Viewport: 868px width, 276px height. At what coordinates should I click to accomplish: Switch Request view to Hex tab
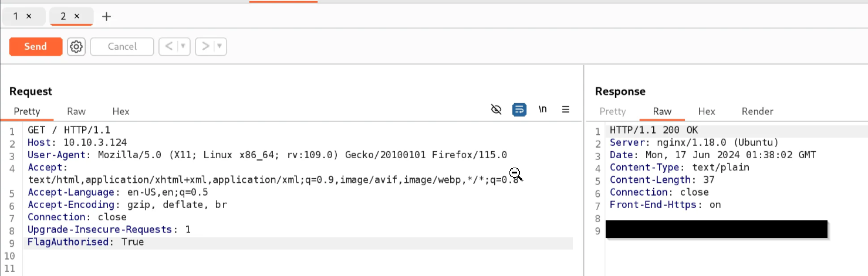click(121, 111)
